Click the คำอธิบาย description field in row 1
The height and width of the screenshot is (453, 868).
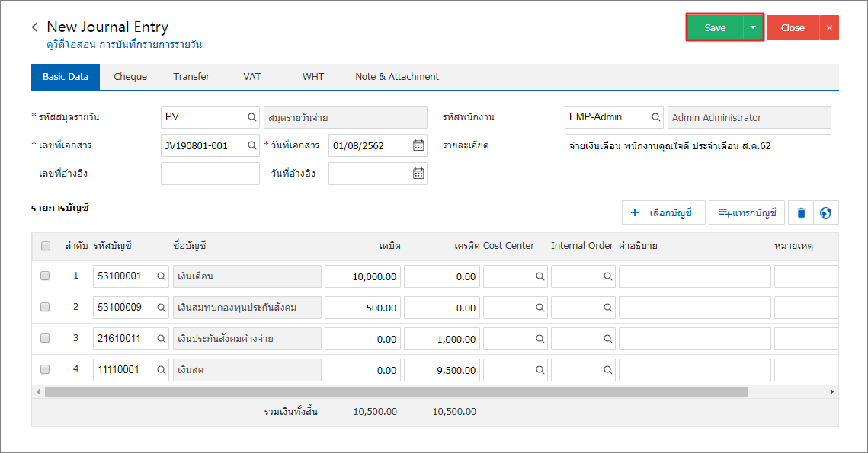[x=695, y=276]
